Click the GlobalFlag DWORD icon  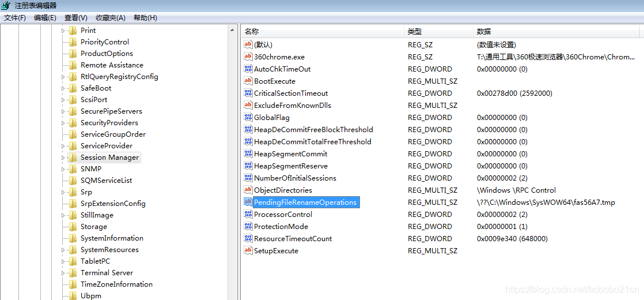pos(248,117)
